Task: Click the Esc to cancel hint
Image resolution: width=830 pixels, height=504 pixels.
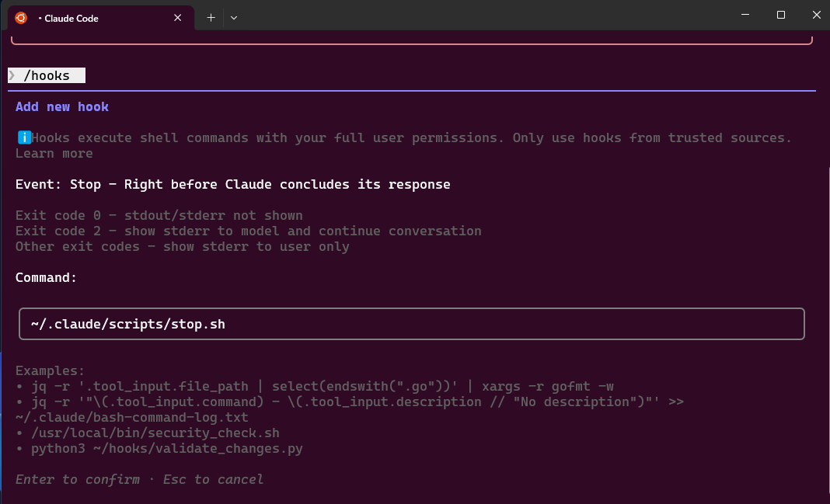Action: tap(213, 479)
